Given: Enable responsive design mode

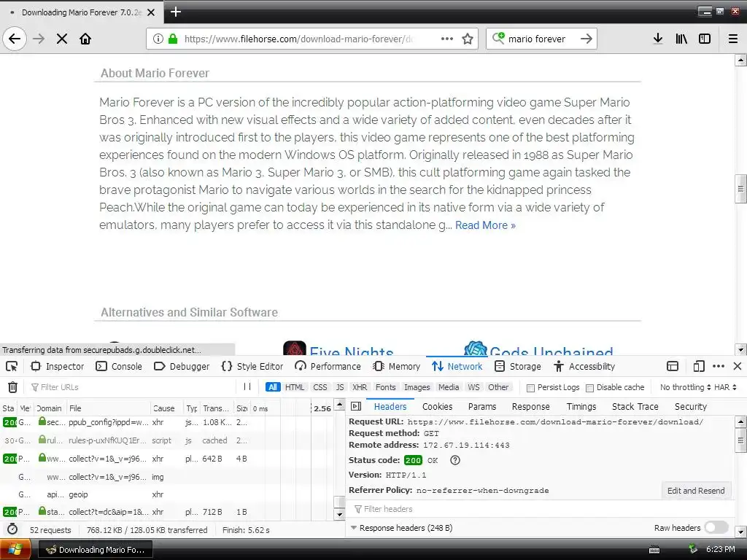Looking at the screenshot, I should click(699, 366).
